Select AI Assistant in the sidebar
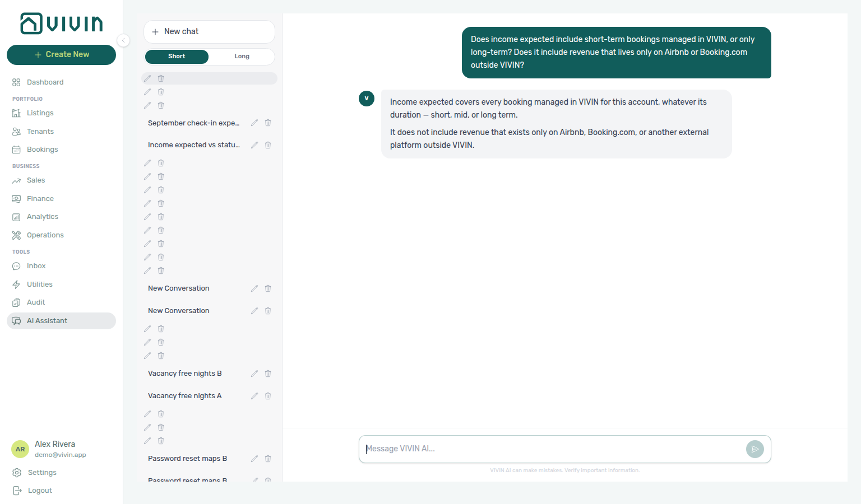861x504 pixels. coord(61,321)
